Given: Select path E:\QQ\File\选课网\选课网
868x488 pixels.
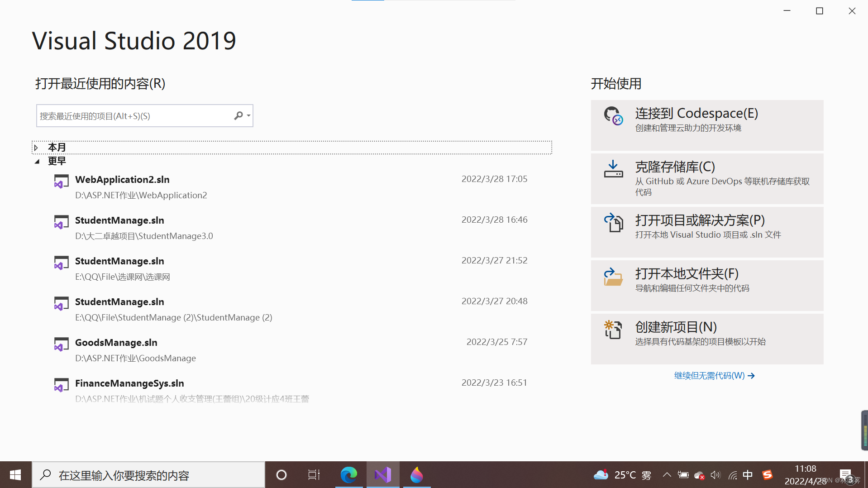Looking at the screenshot, I should pyautogui.click(x=123, y=277).
